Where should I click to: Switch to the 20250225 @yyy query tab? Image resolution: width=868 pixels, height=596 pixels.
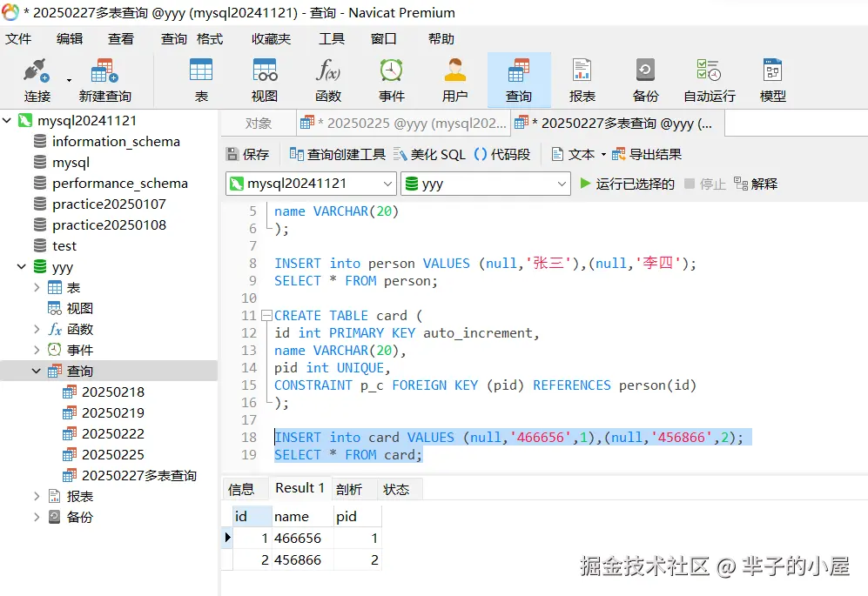pyautogui.click(x=404, y=124)
